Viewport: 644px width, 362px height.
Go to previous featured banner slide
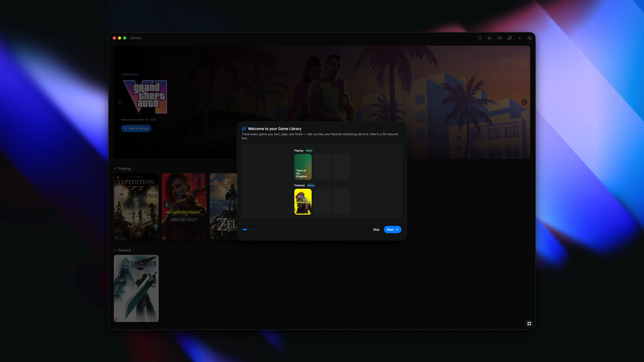coord(120,102)
